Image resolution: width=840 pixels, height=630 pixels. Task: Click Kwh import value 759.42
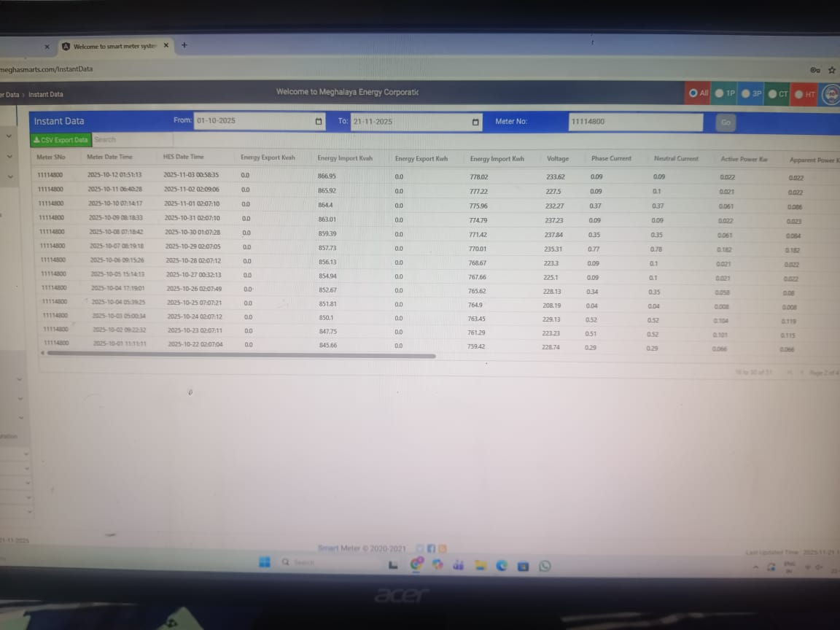click(x=475, y=346)
